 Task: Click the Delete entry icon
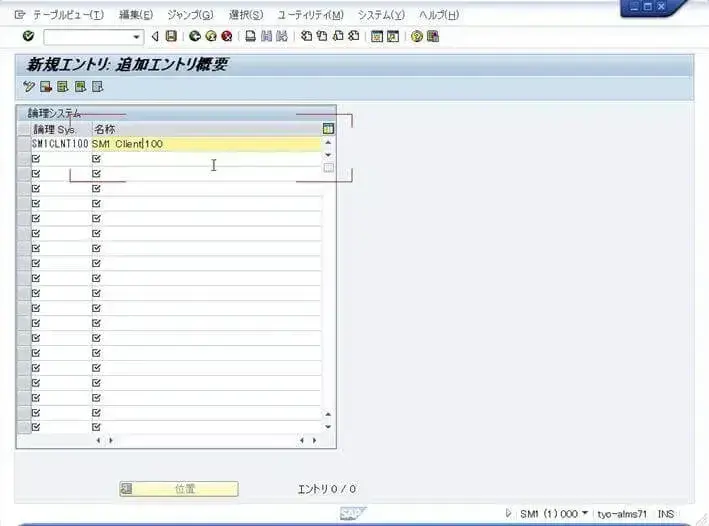46,86
